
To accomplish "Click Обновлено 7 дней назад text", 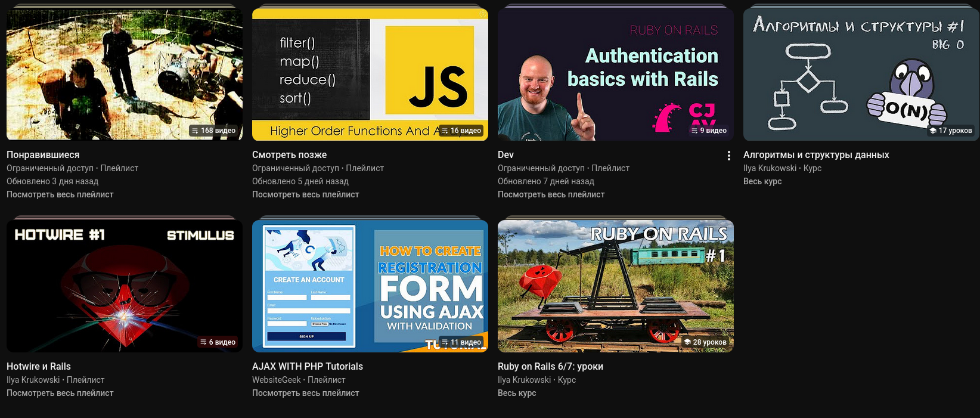I will pos(546,181).
